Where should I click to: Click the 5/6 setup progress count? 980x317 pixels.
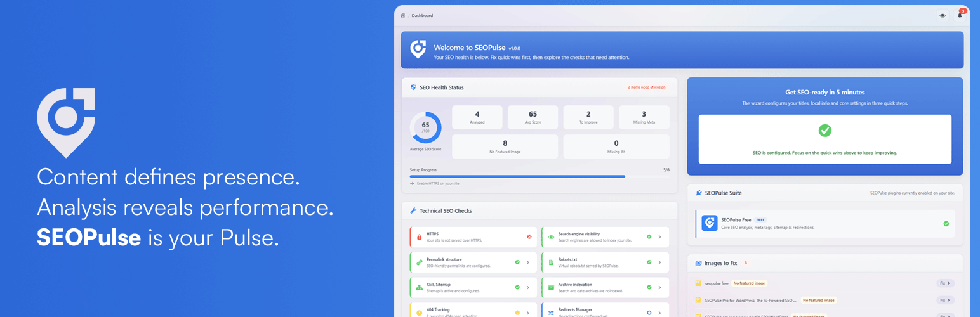666,170
